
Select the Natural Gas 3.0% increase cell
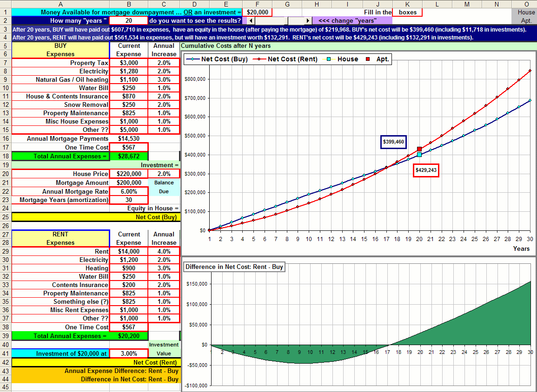(x=164, y=80)
